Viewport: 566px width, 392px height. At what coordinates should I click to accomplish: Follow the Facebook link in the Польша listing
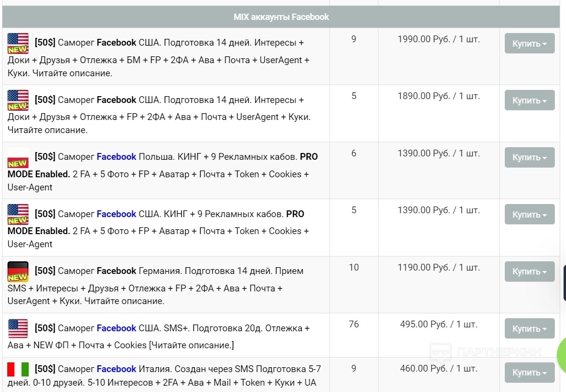tap(116, 157)
